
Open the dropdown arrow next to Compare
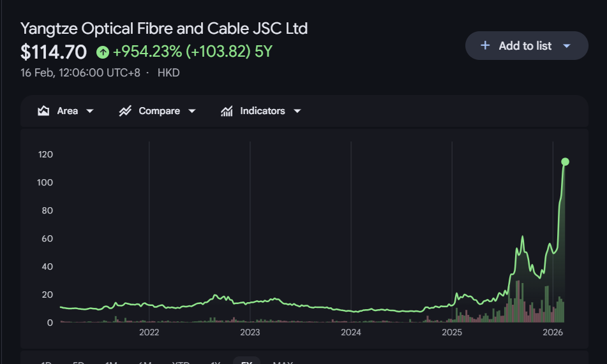pyautogui.click(x=192, y=111)
